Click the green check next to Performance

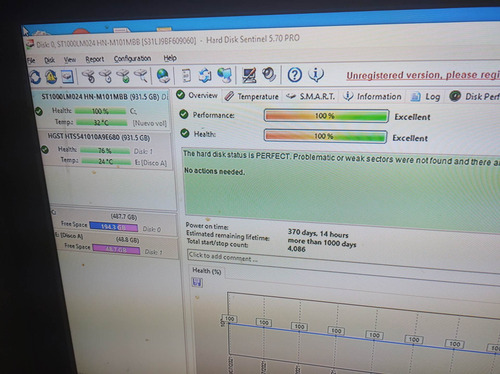tap(184, 114)
